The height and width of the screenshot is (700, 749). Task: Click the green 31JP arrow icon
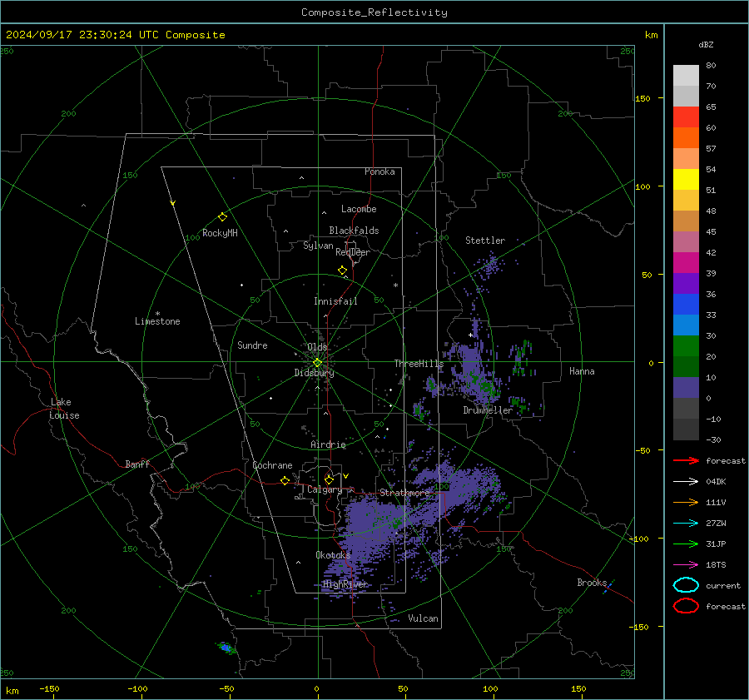pyautogui.click(x=686, y=544)
